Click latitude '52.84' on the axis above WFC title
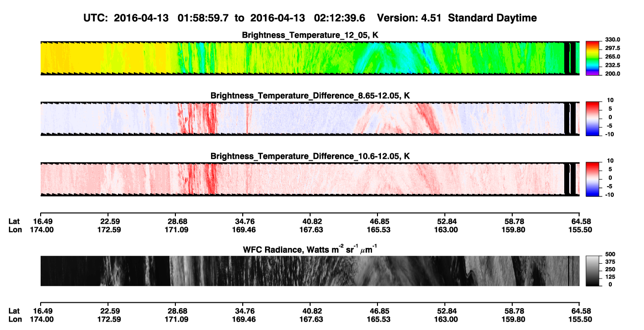The image size is (644, 330). pyautogui.click(x=445, y=222)
